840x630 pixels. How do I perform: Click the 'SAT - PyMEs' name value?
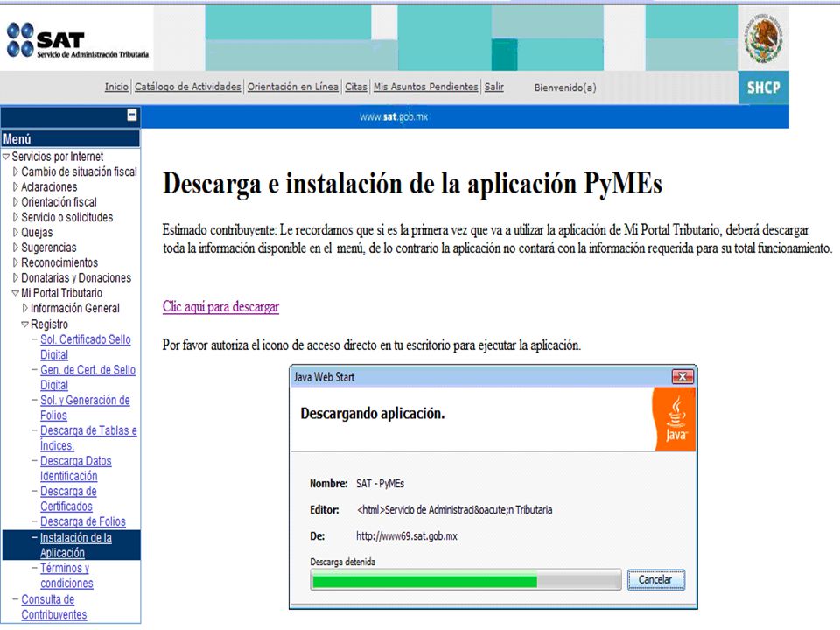pos(380,484)
